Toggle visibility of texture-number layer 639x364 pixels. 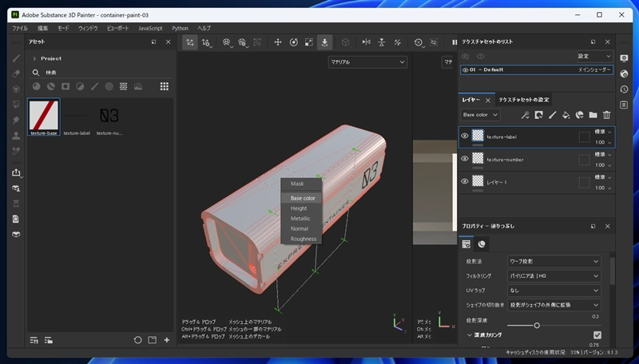tap(464, 159)
